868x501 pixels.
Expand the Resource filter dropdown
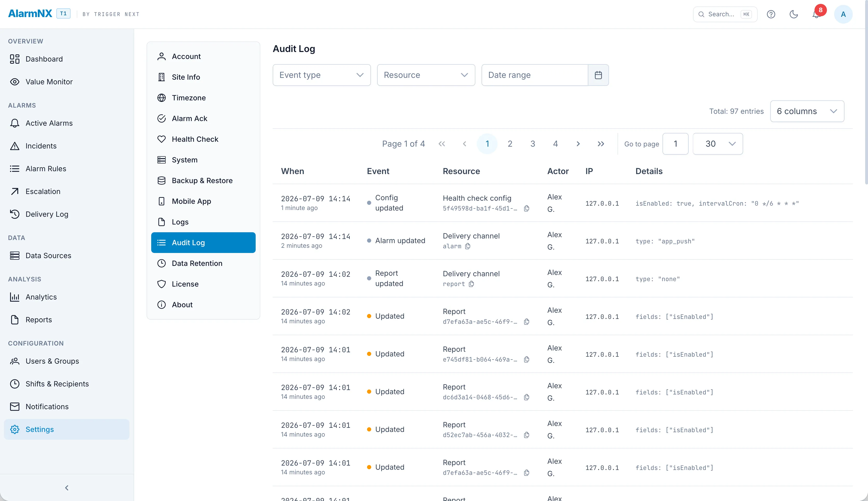pyautogui.click(x=425, y=75)
